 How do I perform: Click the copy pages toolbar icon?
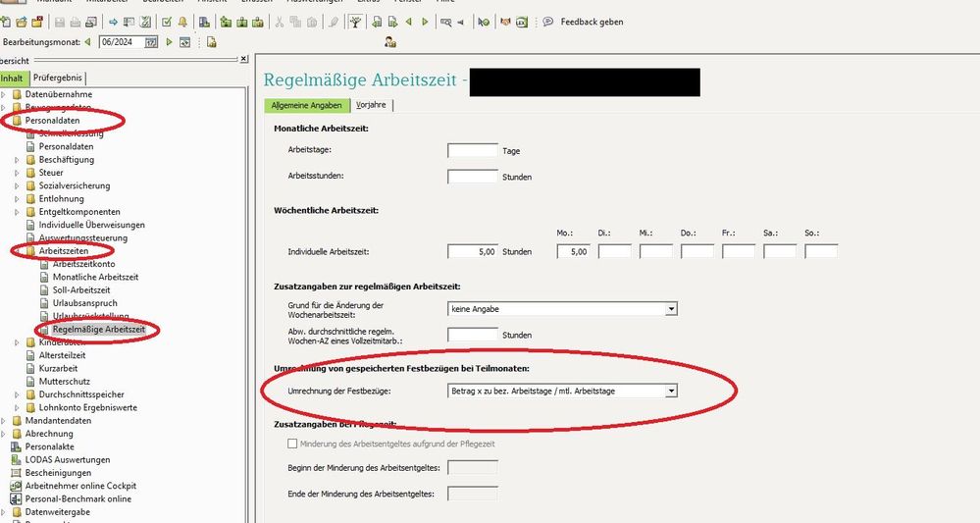coord(295,22)
